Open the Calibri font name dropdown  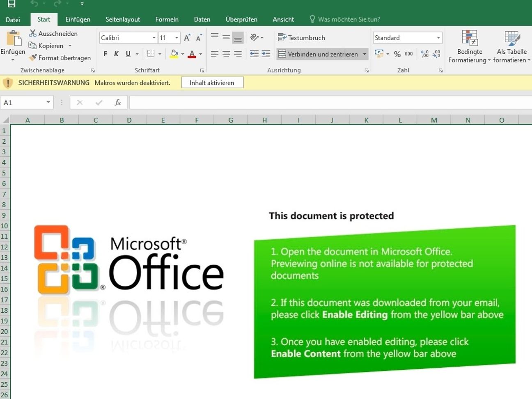coord(154,38)
